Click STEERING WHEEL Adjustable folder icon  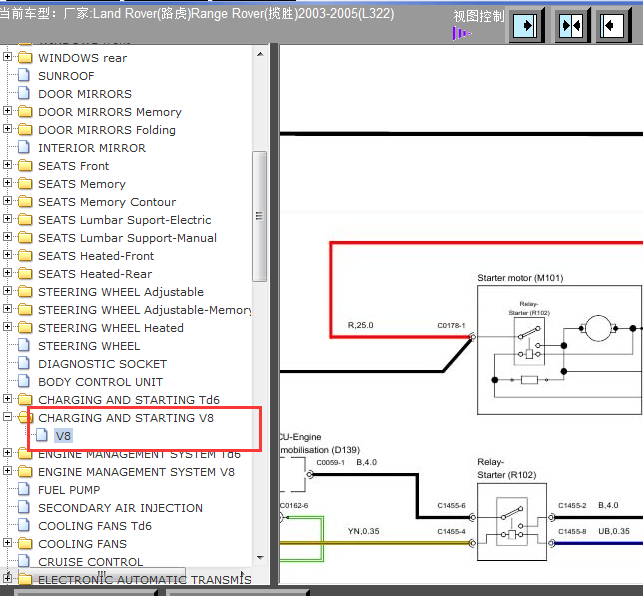(25, 292)
